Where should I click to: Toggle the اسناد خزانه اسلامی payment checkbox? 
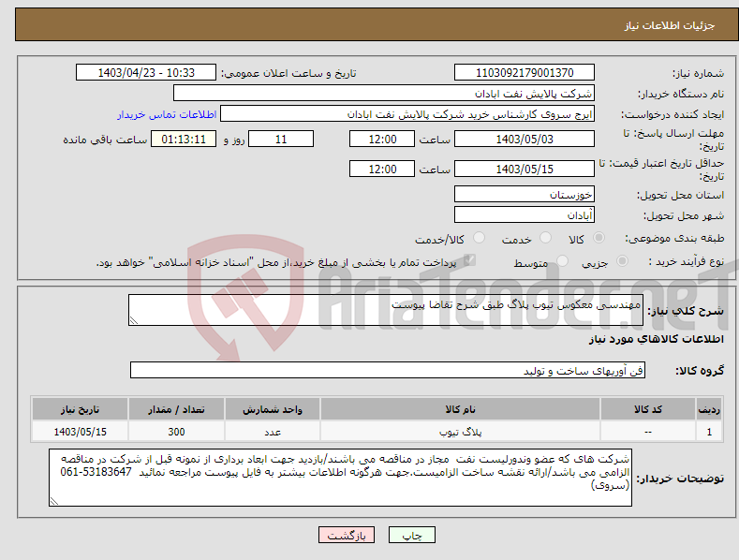point(469,260)
